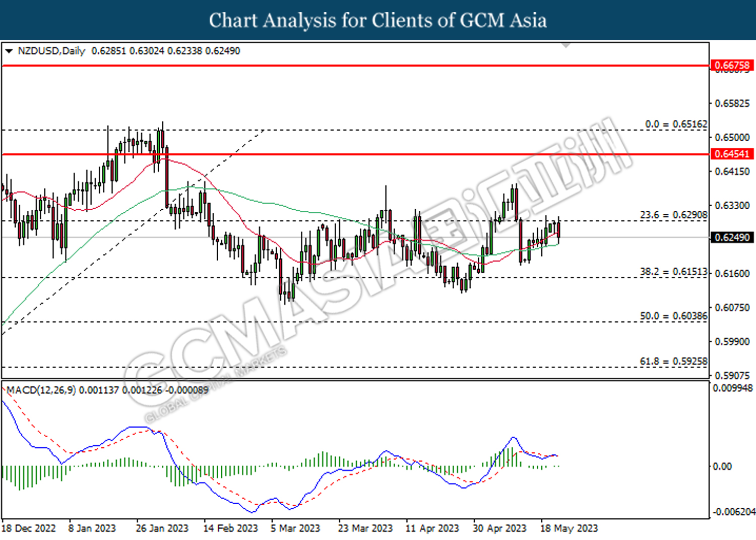Viewport: 756px width, 540px height.
Task: Click the 0.65825 price axis value
Action: [x=732, y=103]
